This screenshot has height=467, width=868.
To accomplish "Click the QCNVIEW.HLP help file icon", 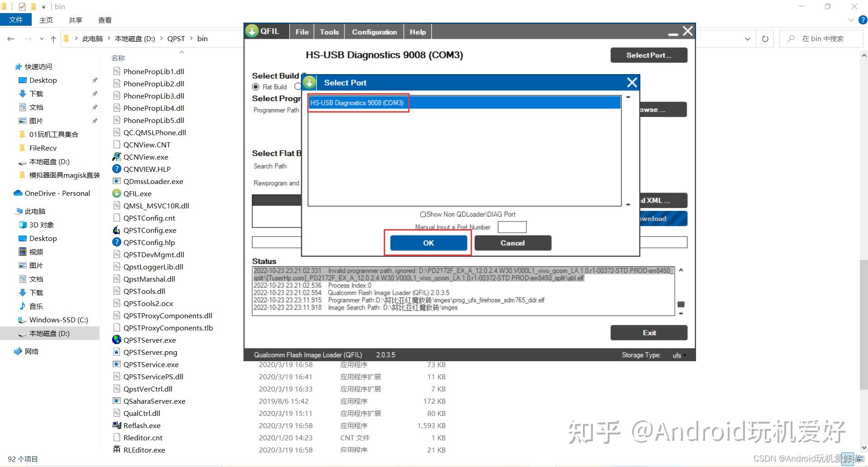I will [x=117, y=169].
